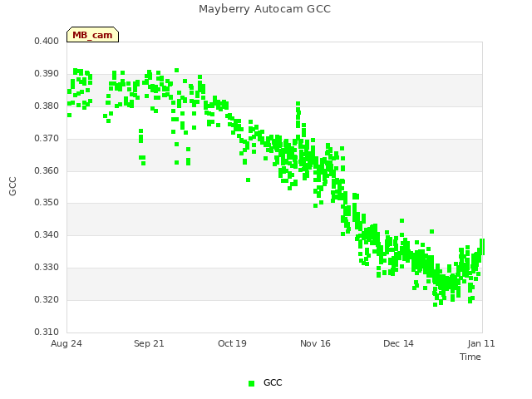The height and width of the screenshot is (399, 532).
Task: Click the 0.390 y-axis value
Action: (x=47, y=74)
